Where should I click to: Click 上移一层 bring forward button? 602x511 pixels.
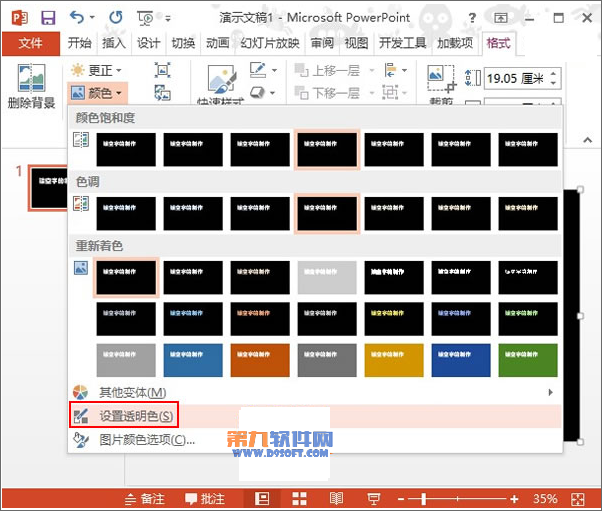[x=327, y=70]
